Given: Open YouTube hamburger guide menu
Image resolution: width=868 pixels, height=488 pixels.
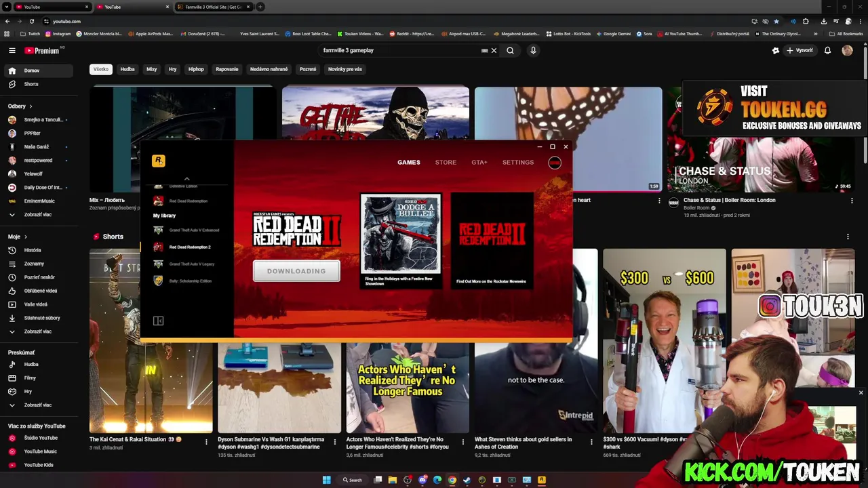Looking at the screenshot, I should pos(12,50).
